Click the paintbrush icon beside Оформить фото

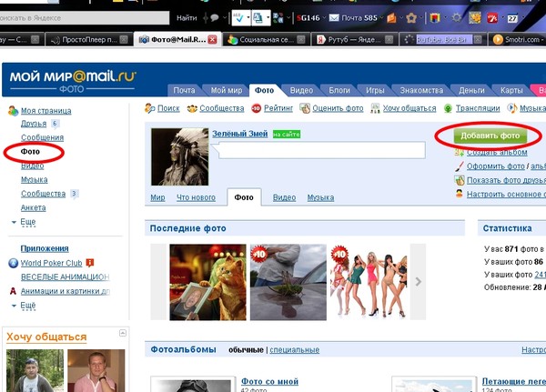(460, 166)
